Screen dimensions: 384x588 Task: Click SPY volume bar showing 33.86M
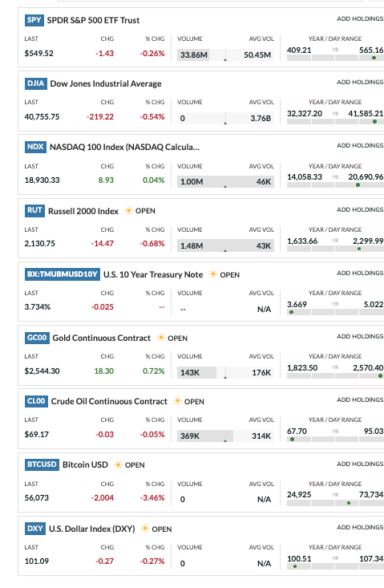pos(225,55)
